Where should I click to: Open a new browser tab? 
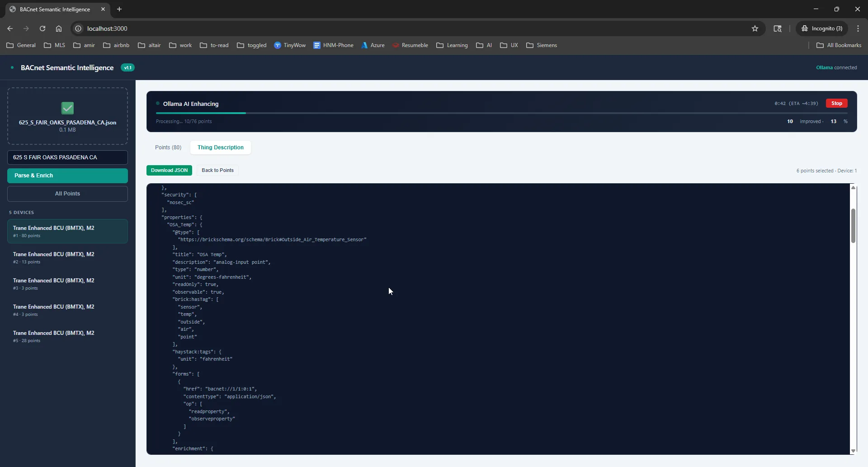tap(119, 9)
